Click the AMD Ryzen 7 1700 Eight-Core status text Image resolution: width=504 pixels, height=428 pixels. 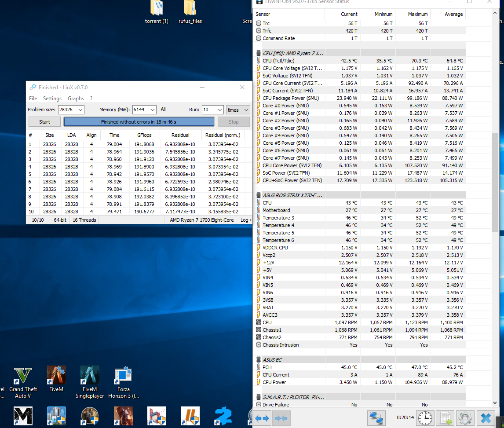202,220
